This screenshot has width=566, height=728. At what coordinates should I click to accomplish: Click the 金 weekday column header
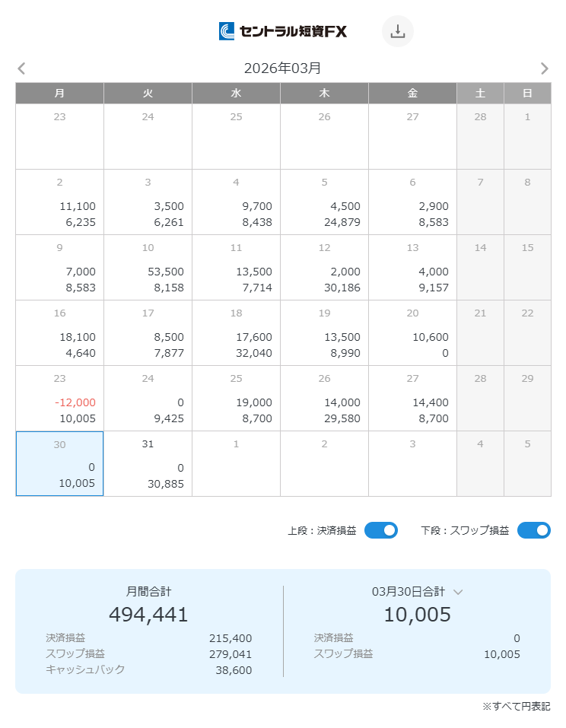click(412, 93)
